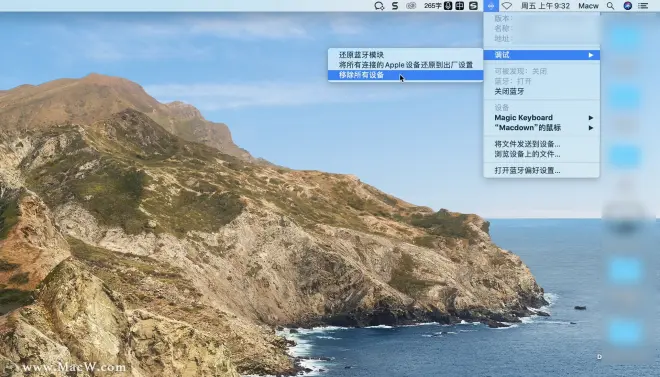The image size is (660, 377).
Task: Click the 周五 上午9:32 clock
Action: pos(545,6)
